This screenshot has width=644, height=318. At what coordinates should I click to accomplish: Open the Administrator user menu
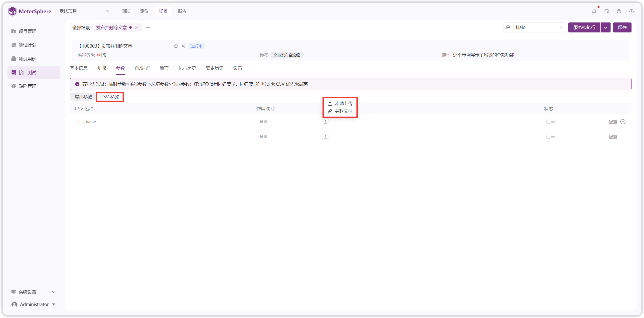[x=33, y=304]
